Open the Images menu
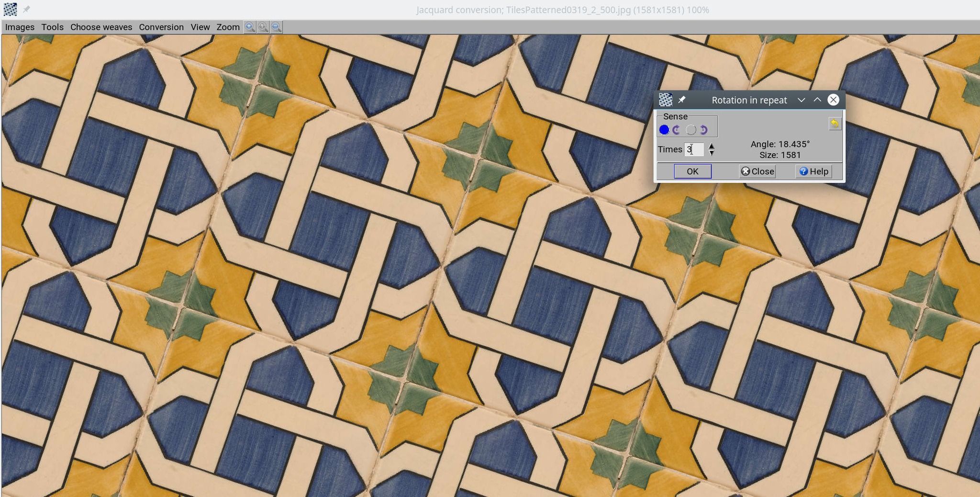The image size is (980, 497). coord(20,27)
